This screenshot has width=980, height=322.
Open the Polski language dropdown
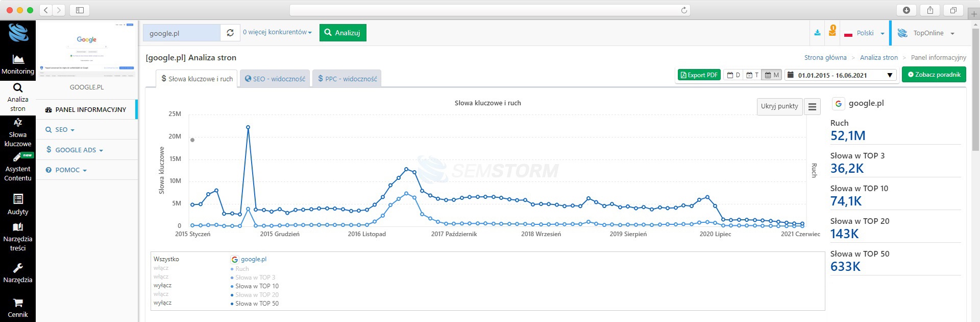(865, 33)
